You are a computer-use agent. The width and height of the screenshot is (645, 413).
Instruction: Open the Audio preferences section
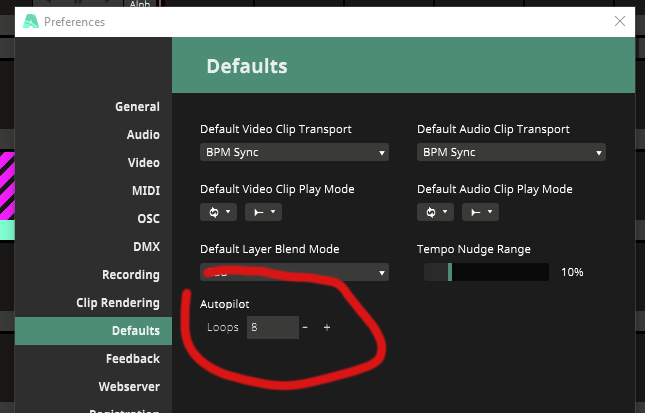coord(143,135)
